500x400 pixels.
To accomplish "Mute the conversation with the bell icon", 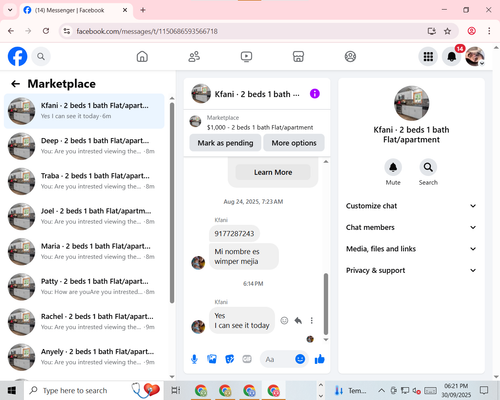I will click(x=393, y=167).
